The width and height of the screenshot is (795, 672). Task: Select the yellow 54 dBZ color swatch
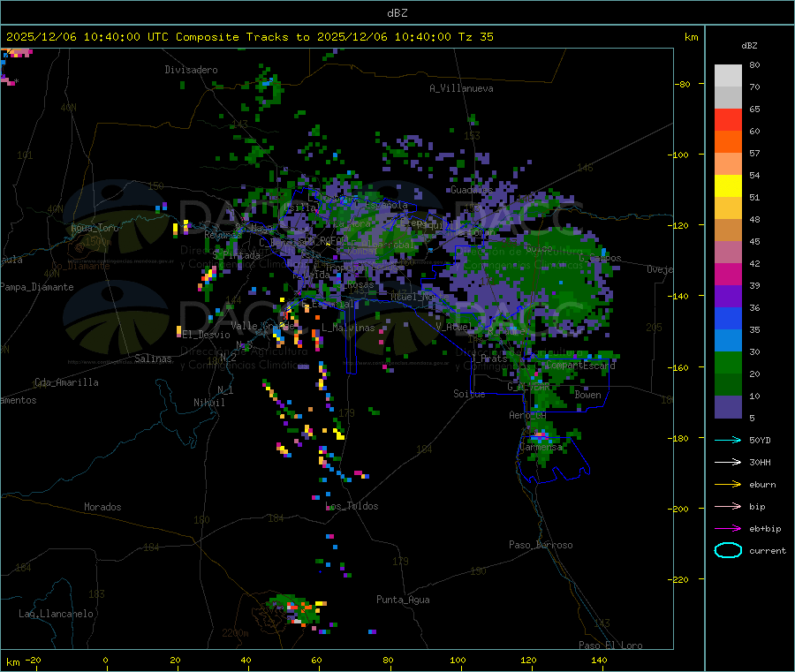[x=728, y=186]
